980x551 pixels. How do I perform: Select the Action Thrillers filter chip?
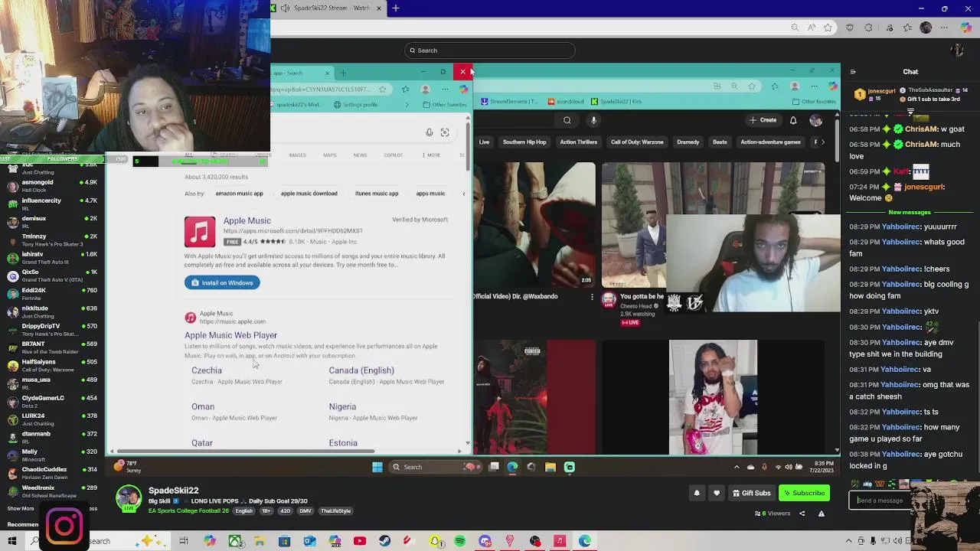pos(578,142)
